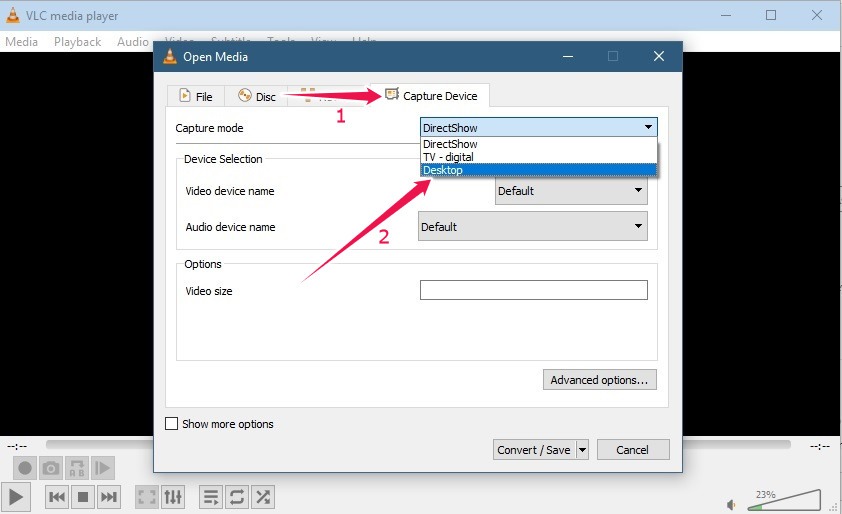Toggle fullscreen video icon
Screen dimensions: 842x514
[x=147, y=497]
